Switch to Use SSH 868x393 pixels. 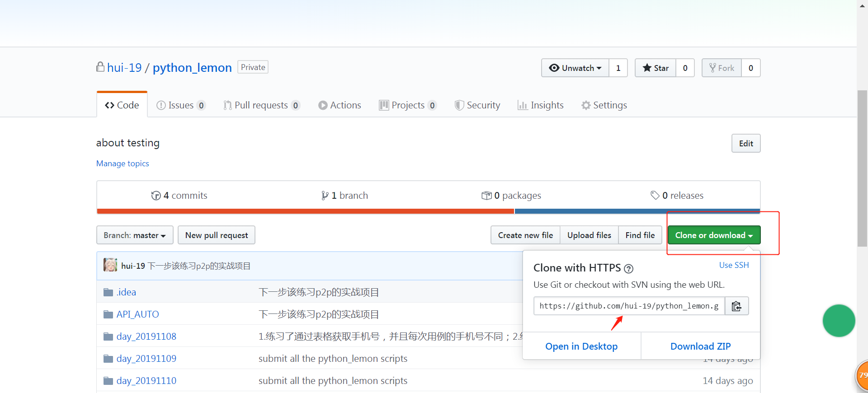coord(734,265)
